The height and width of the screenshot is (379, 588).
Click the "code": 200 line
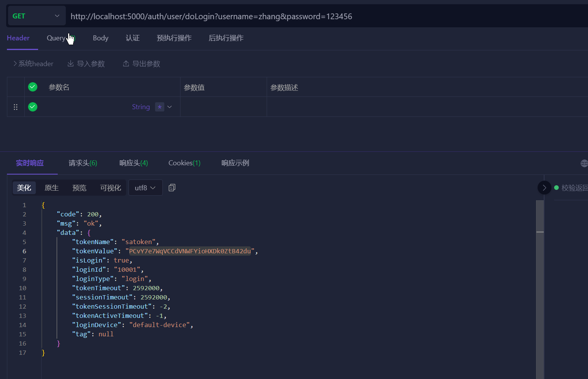click(79, 214)
